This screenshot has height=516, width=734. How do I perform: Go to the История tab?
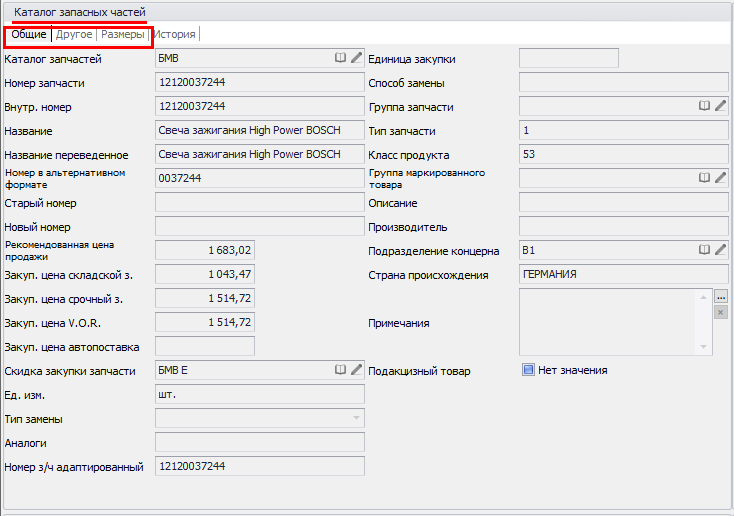pos(175,35)
